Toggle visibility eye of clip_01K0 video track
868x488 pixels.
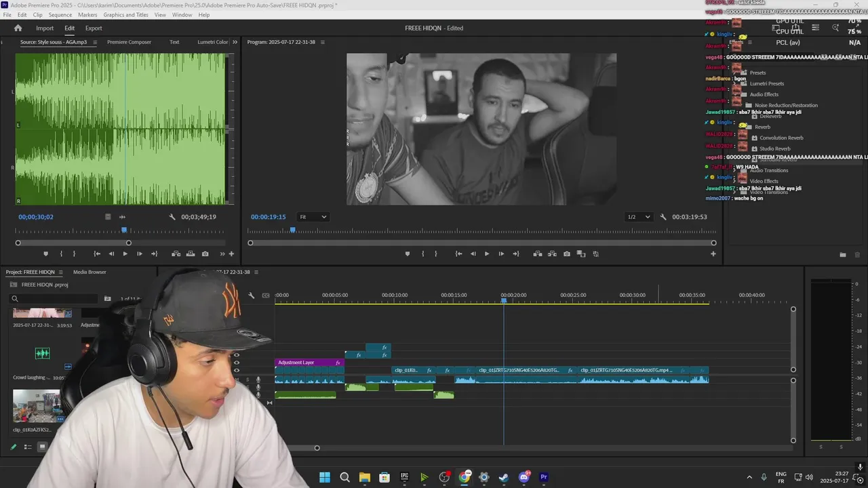click(237, 371)
